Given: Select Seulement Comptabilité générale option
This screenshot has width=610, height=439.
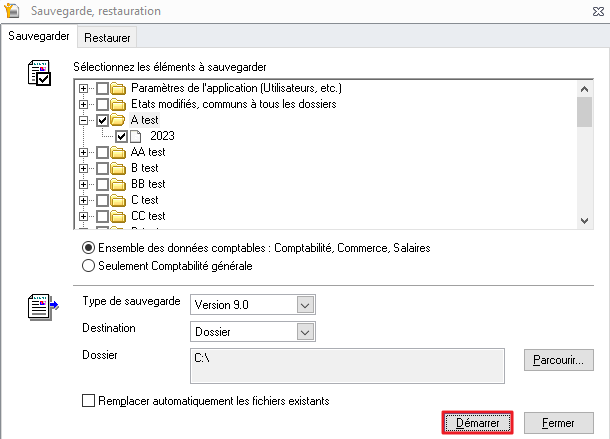Looking at the screenshot, I should pyautogui.click(x=89, y=265).
